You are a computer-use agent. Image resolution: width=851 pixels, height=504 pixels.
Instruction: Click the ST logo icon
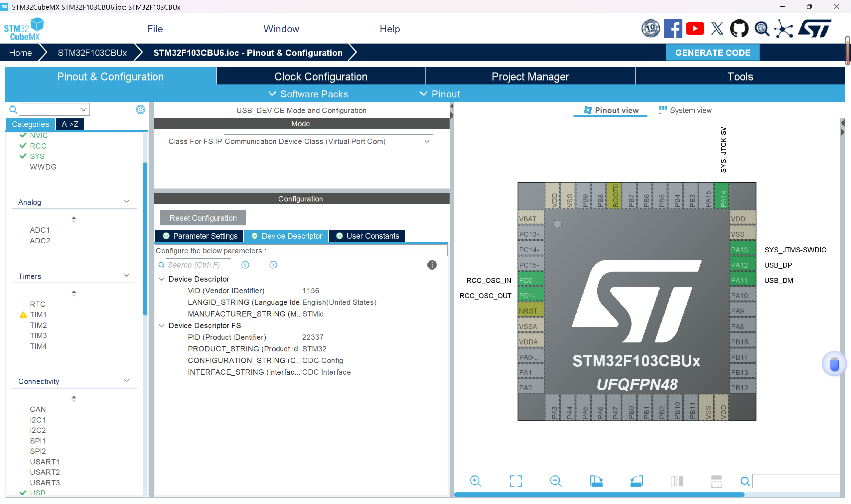pos(815,29)
